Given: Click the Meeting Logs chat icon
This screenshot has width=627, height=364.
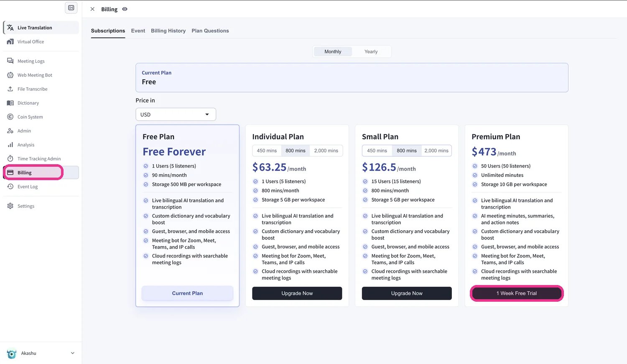Looking at the screenshot, I should [10, 61].
